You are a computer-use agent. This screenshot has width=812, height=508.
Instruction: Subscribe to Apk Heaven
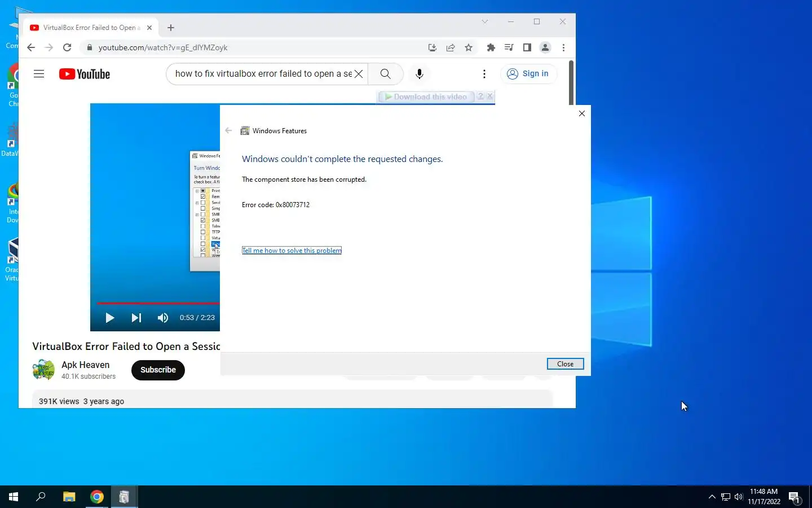point(158,370)
